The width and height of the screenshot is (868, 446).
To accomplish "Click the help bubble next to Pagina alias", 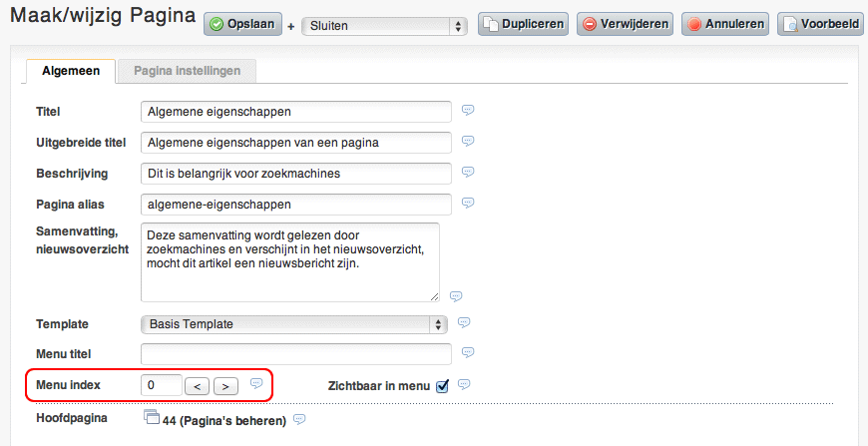I will (468, 203).
